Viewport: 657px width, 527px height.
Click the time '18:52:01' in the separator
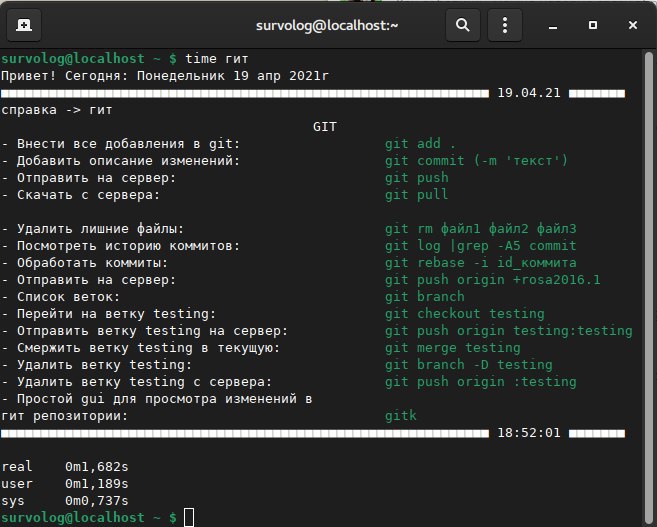529,432
